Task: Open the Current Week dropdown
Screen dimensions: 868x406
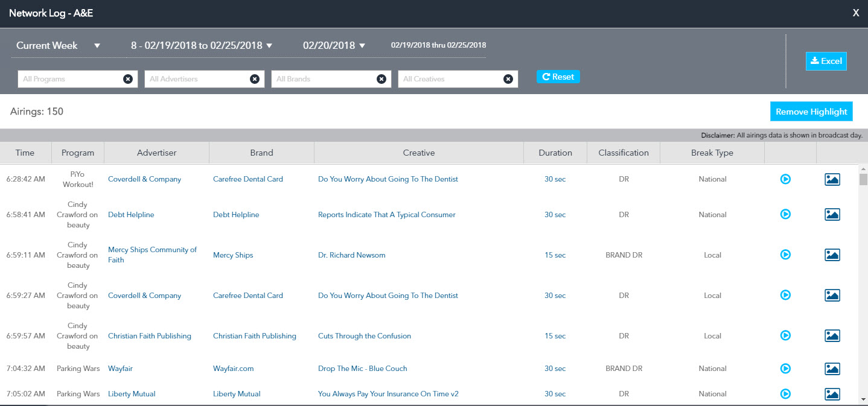Action: tap(59, 45)
